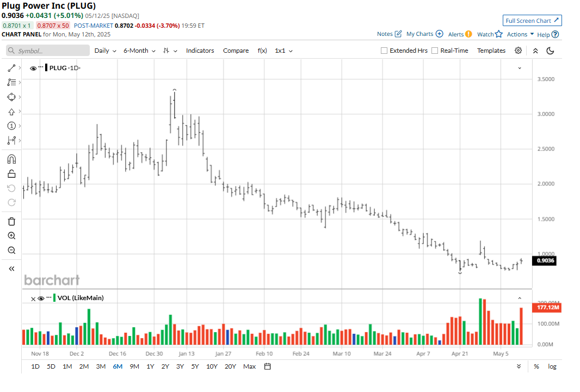Viewport: 580px width, 392px height.
Task: Select the 3M time range
Action: (101, 366)
